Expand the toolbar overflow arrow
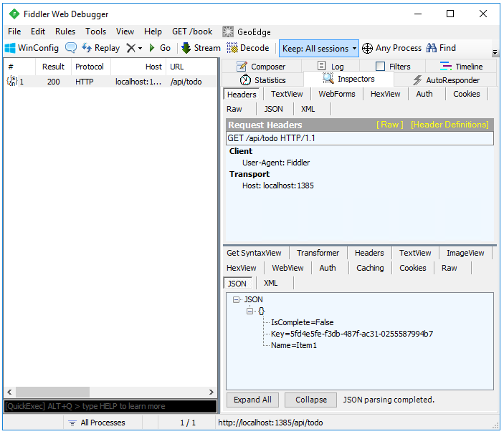 pyautogui.click(x=495, y=52)
